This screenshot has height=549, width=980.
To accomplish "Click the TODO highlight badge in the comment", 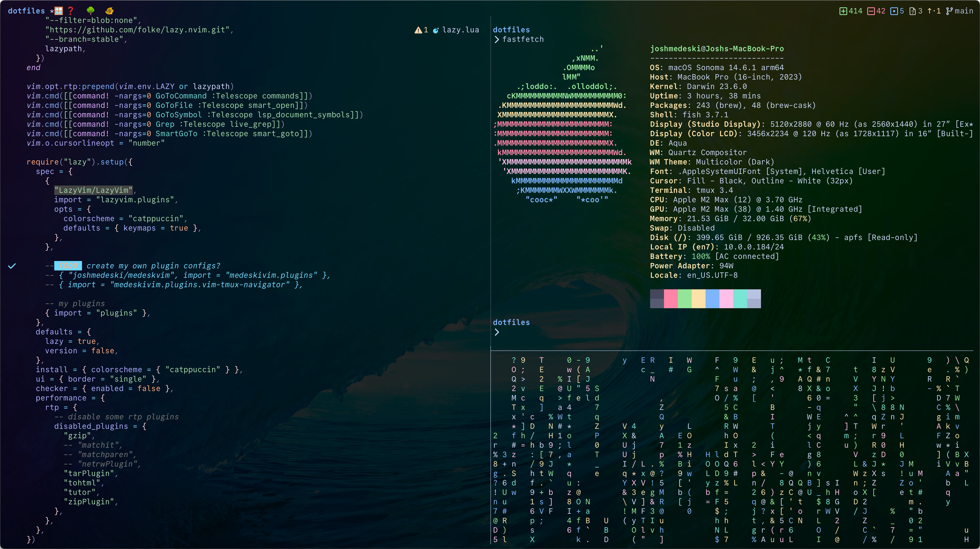I will click(68, 265).
